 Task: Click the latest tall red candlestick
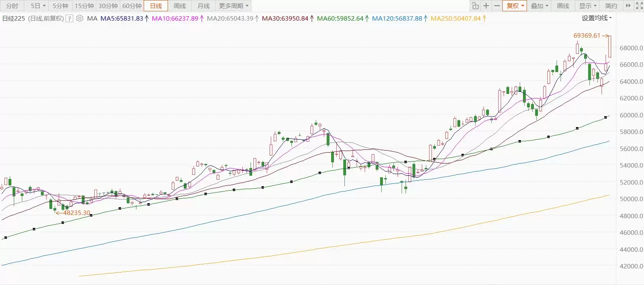click(610, 47)
